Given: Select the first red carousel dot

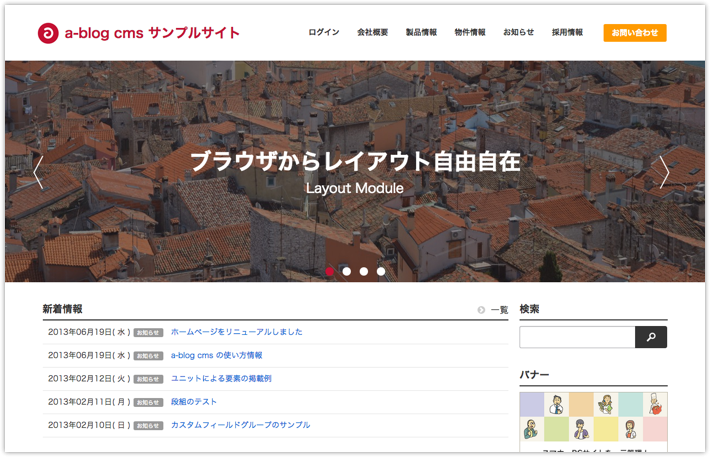Looking at the screenshot, I should [x=330, y=271].
